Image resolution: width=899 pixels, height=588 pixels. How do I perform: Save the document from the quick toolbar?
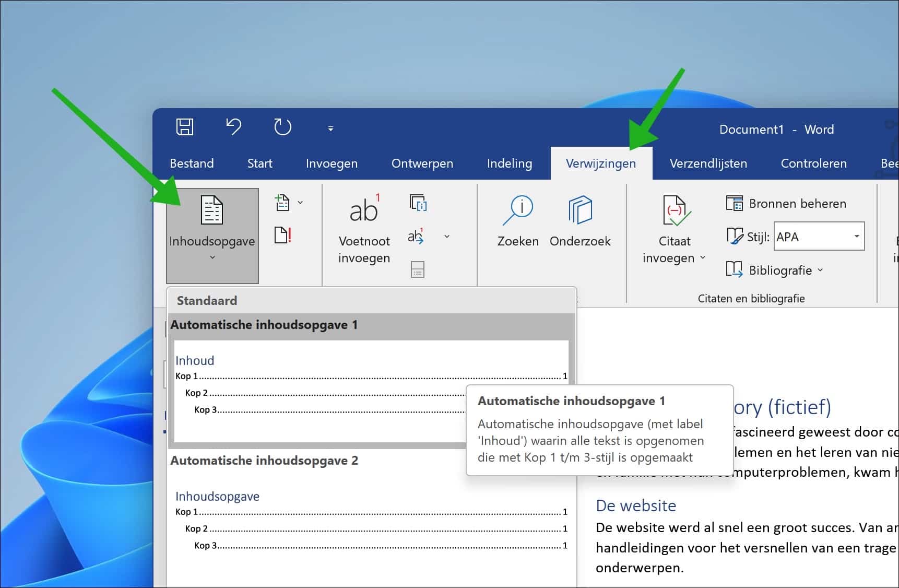point(185,127)
